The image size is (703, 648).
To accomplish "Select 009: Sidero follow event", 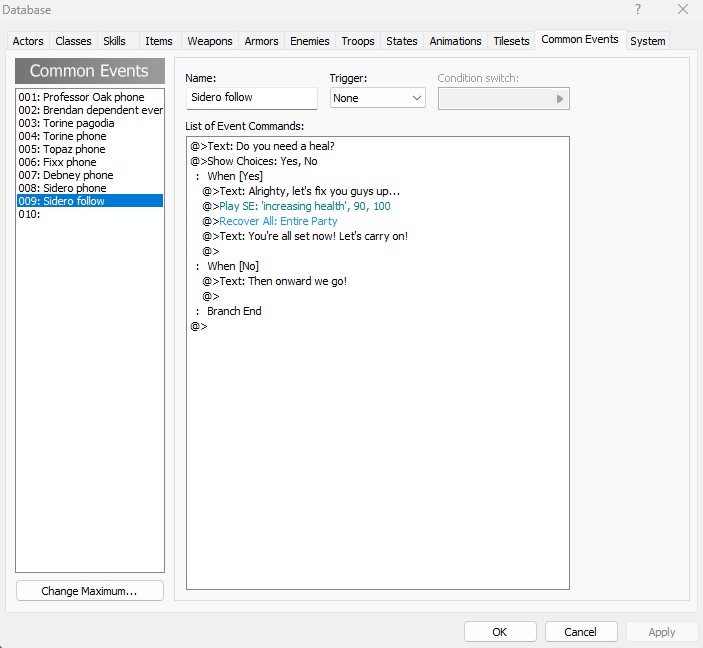I will [90, 201].
